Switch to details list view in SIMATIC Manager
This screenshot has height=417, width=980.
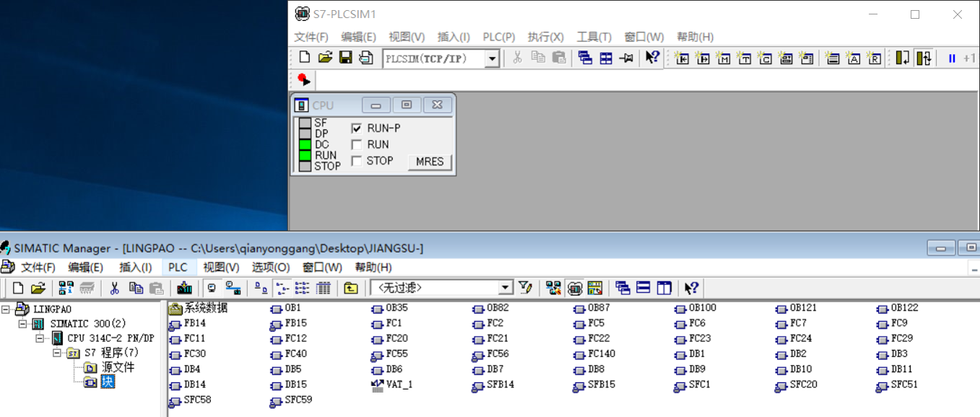click(x=323, y=288)
